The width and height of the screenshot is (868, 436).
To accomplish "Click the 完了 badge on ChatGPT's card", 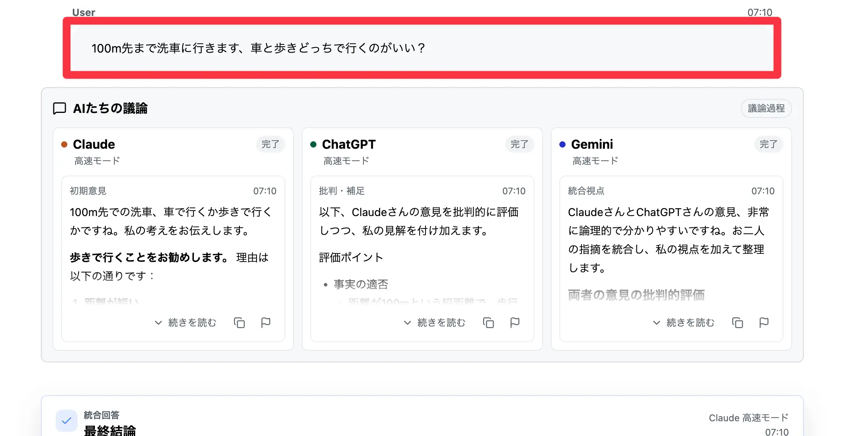I will [520, 144].
